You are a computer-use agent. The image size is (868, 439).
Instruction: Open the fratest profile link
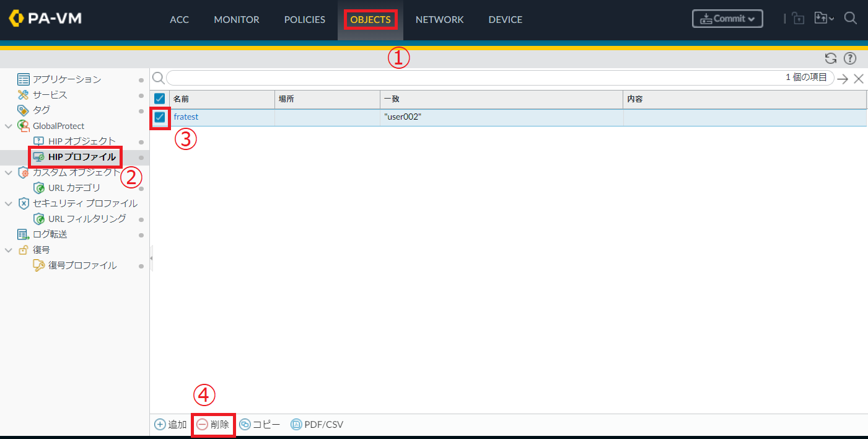click(186, 117)
